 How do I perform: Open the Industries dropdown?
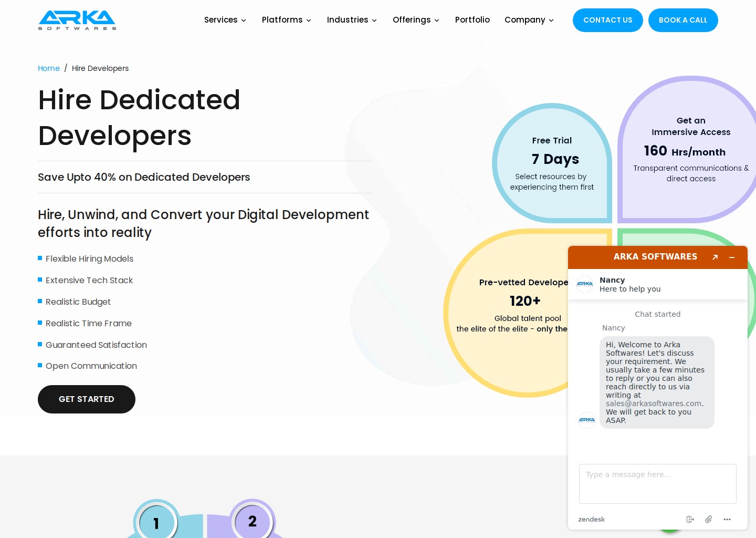click(x=352, y=20)
